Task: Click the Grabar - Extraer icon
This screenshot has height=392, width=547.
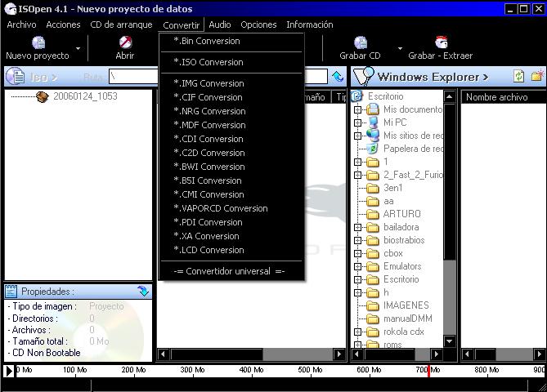Action: (x=441, y=42)
